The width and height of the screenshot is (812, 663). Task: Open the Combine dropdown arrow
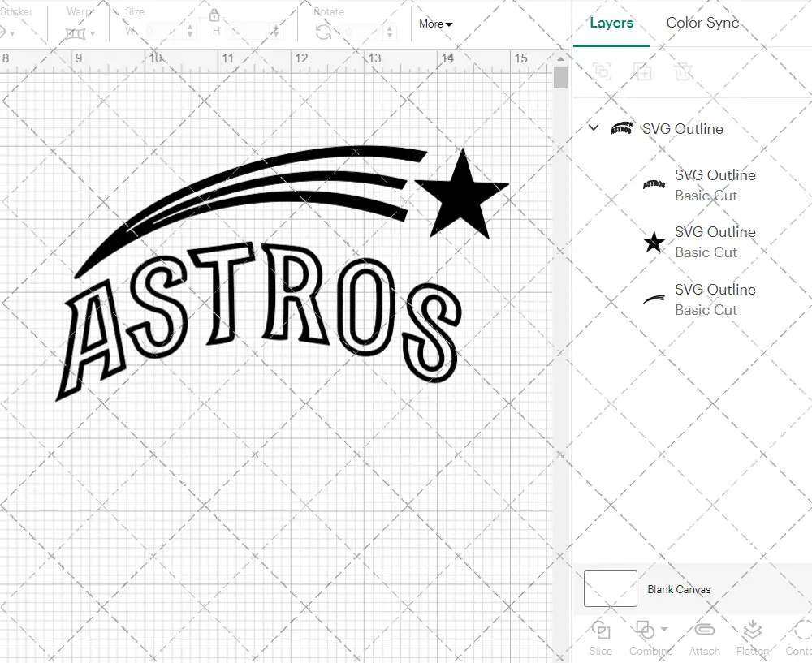pos(664,630)
